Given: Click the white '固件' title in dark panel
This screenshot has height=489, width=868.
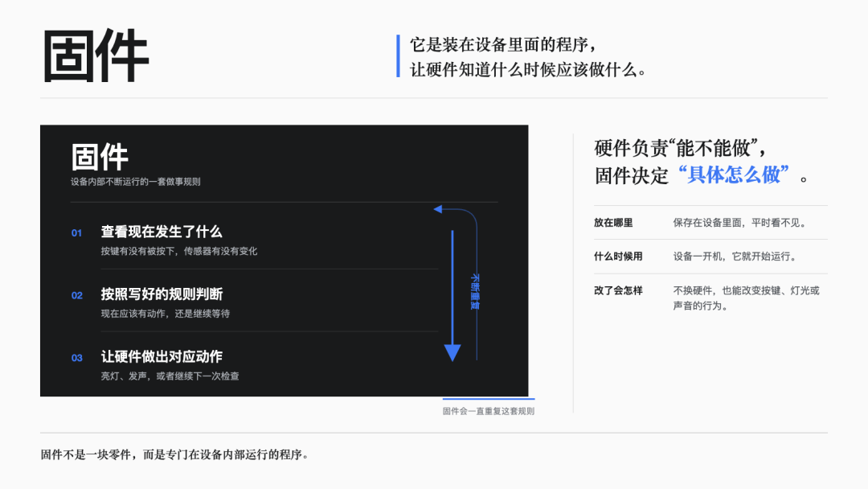Looking at the screenshot, I should 100,157.
